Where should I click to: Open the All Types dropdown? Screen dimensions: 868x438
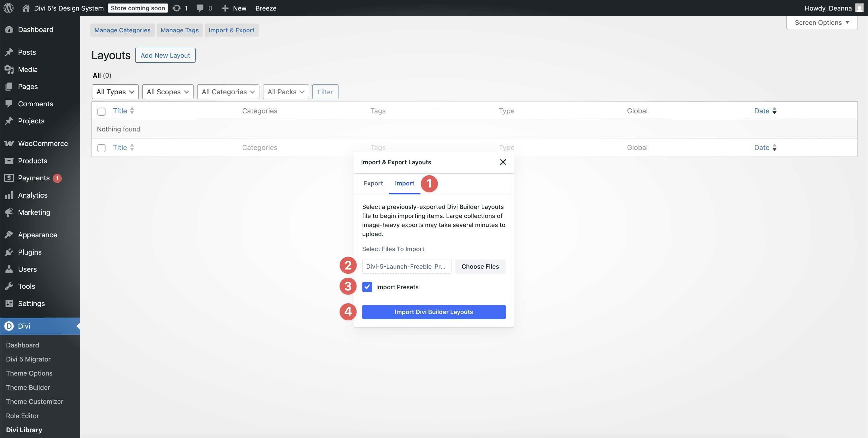pos(115,92)
